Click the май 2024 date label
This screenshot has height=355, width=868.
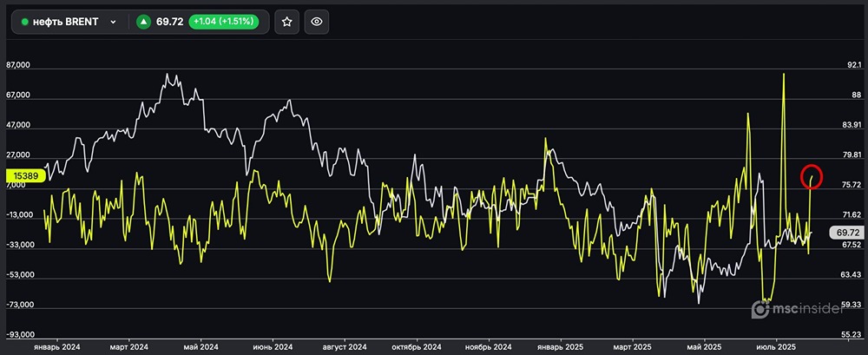point(201,346)
